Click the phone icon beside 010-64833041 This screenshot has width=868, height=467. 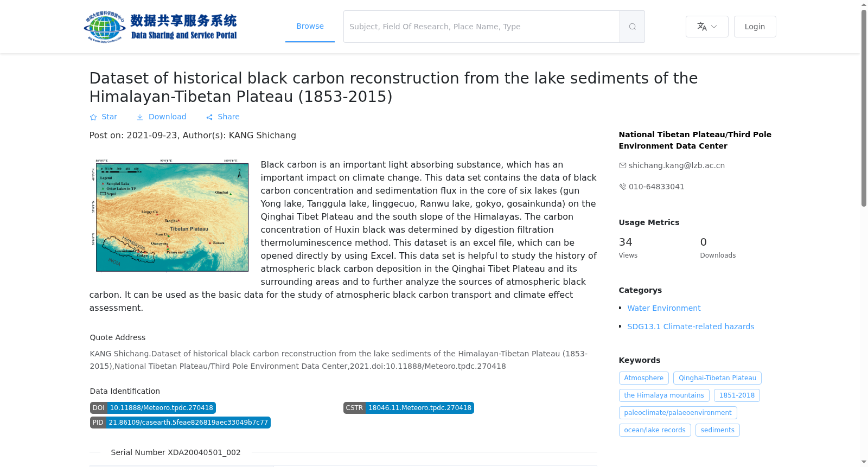pos(623,187)
